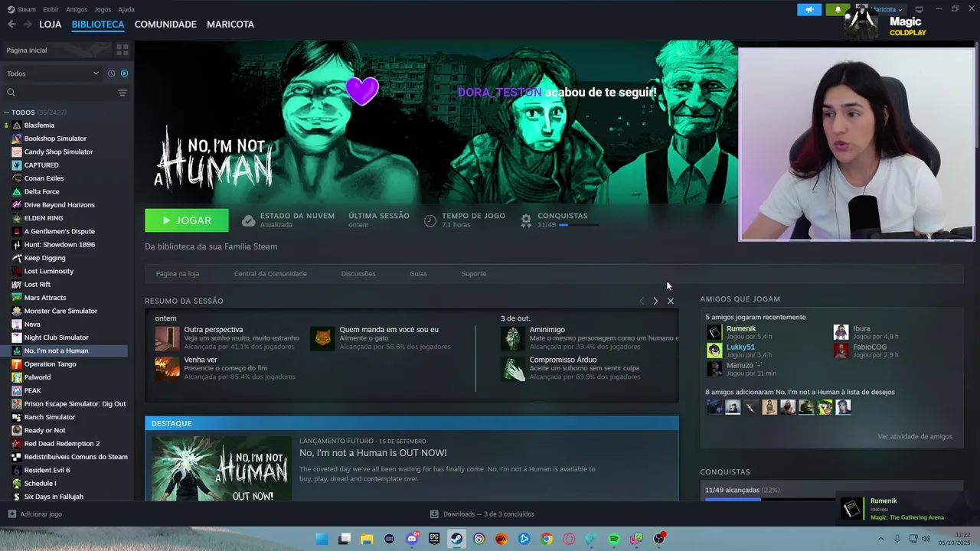
Task: Click the Compromisso Árduo achievement icon
Action: (513, 368)
